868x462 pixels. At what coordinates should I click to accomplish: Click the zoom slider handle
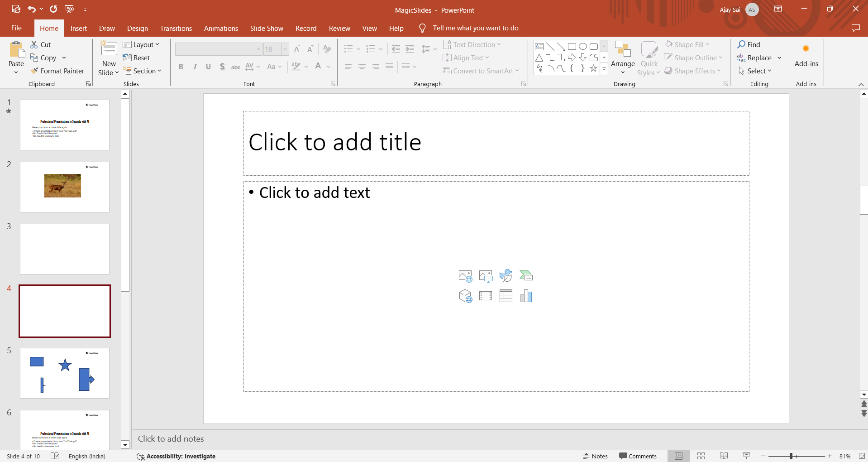tap(791, 456)
